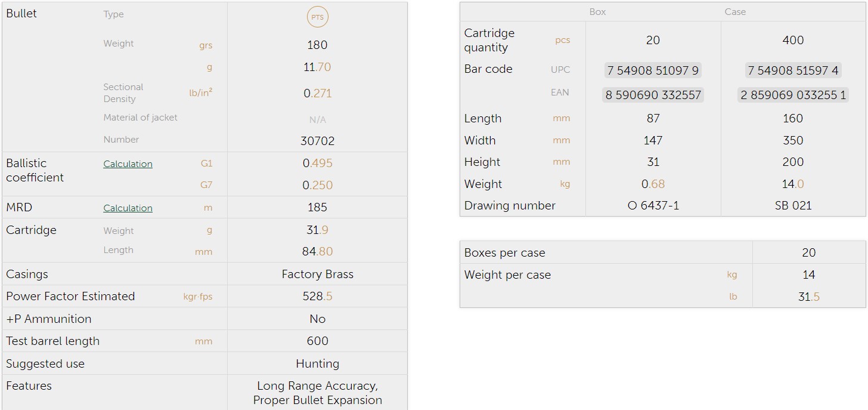This screenshot has height=410, width=868.
Task: Click the Power Factor Estimated value 528.5
Action: coord(317,297)
